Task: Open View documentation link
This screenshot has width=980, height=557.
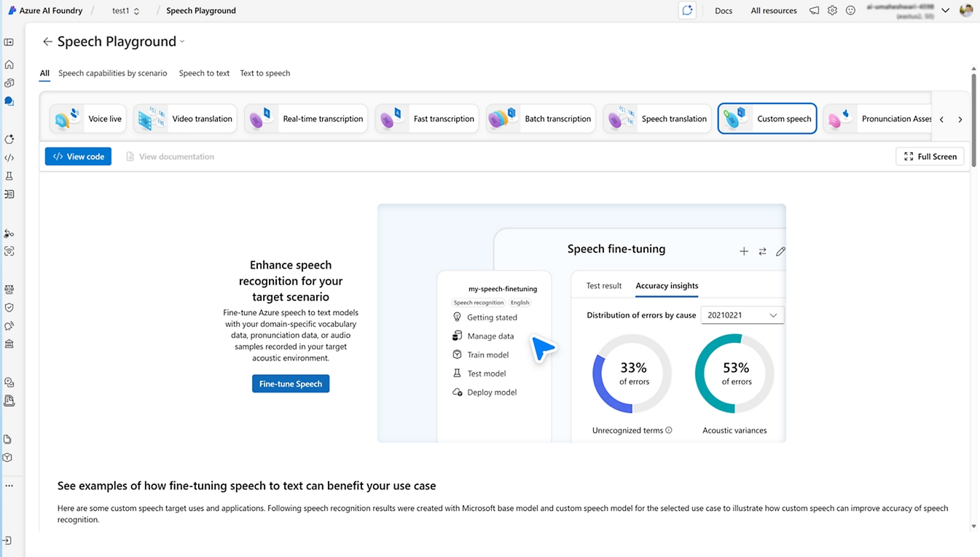Action: 170,157
